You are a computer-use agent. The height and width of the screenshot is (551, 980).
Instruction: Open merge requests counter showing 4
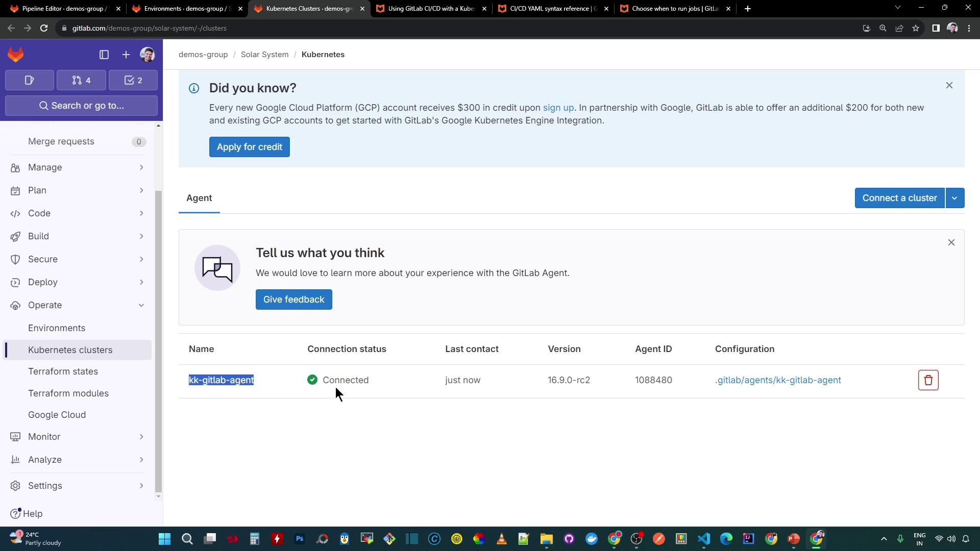[x=81, y=81]
